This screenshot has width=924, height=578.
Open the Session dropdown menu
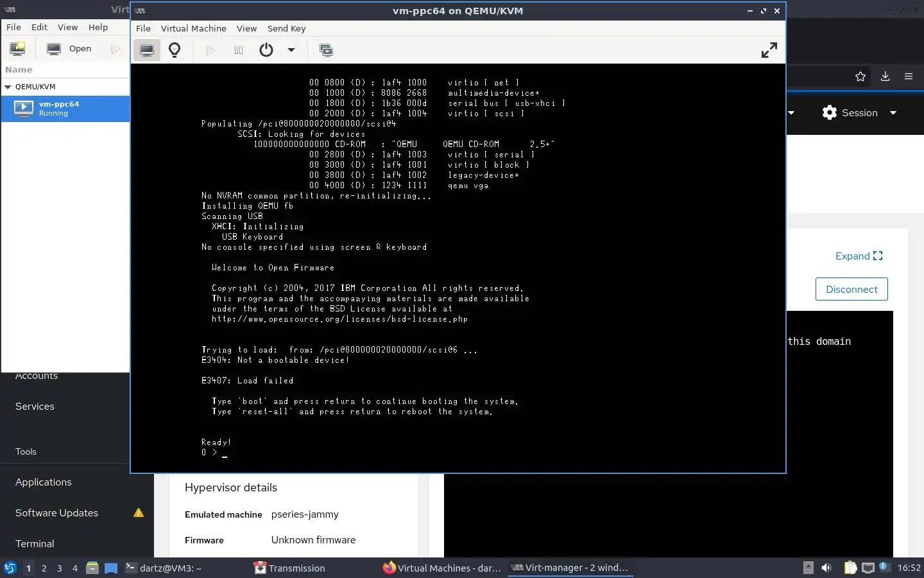click(859, 113)
